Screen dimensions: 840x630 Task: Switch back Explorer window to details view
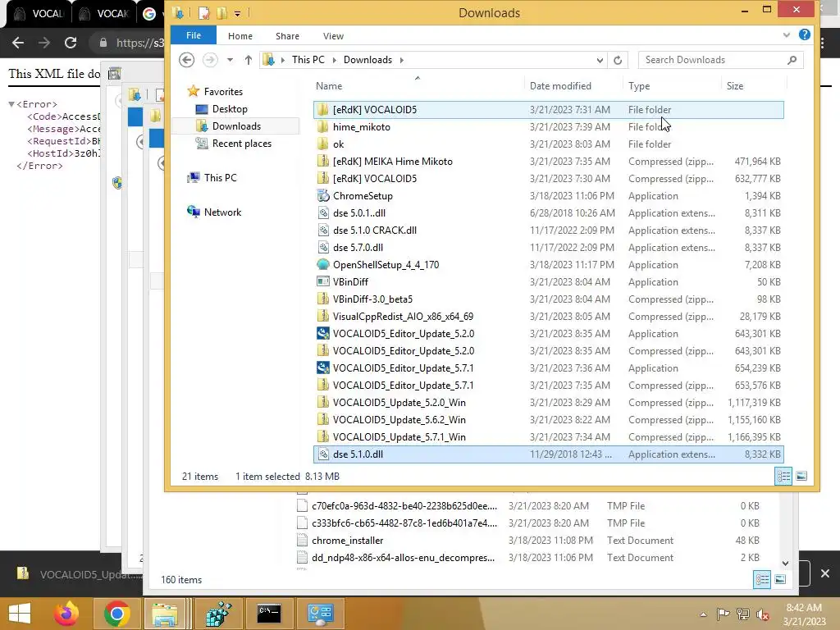click(762, 579)
